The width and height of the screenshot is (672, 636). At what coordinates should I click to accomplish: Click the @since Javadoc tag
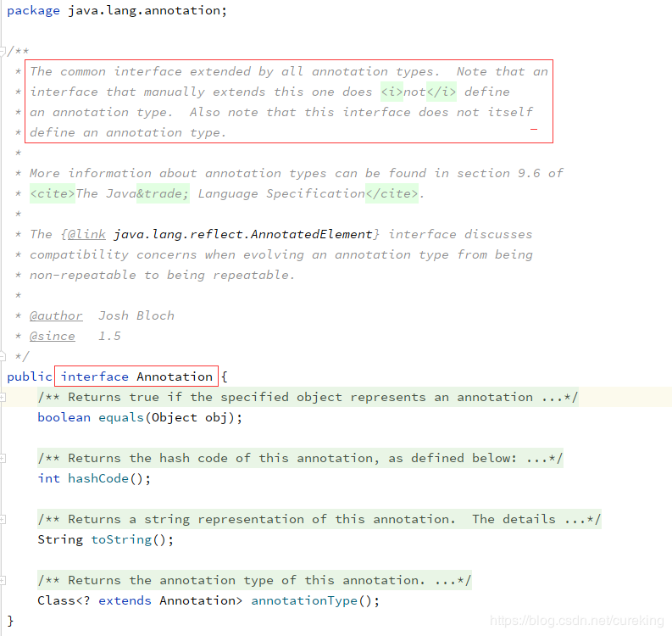click(x=53, y=336)
